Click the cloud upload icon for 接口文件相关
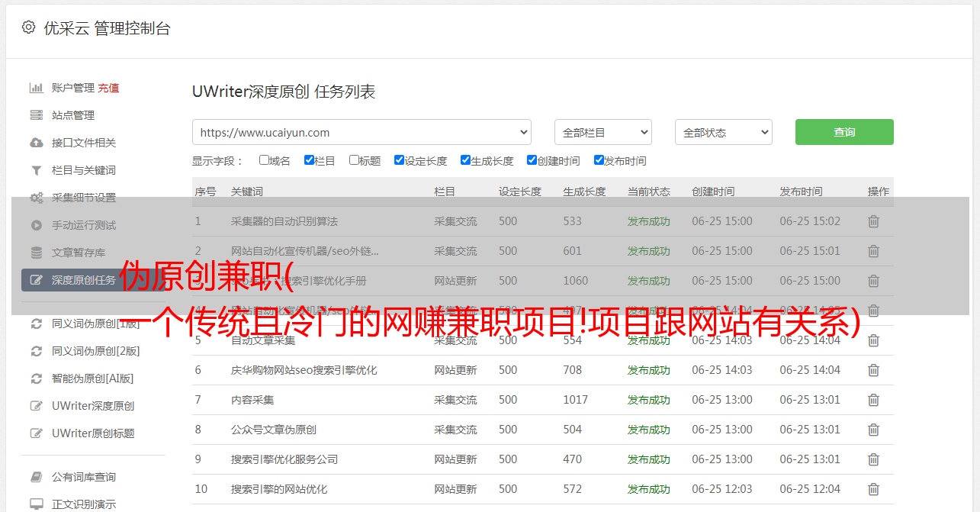The height and width of the screenshot is (512, 980). pyautogui.click(x=36, y=143)
